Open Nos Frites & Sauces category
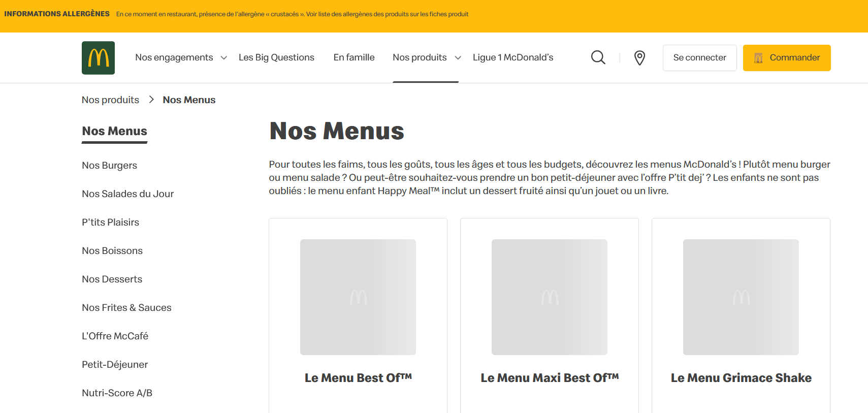The image size is (868, 413). tap(127, 308)
